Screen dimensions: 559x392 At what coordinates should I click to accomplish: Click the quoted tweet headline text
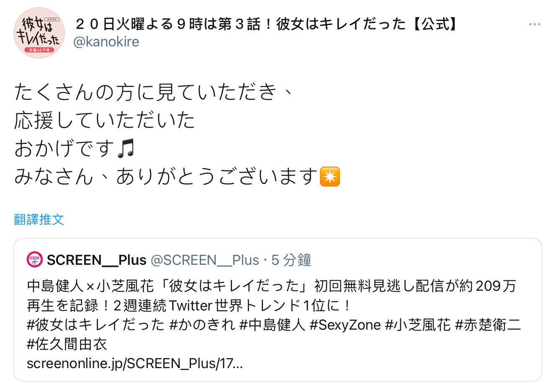point(271,296)
